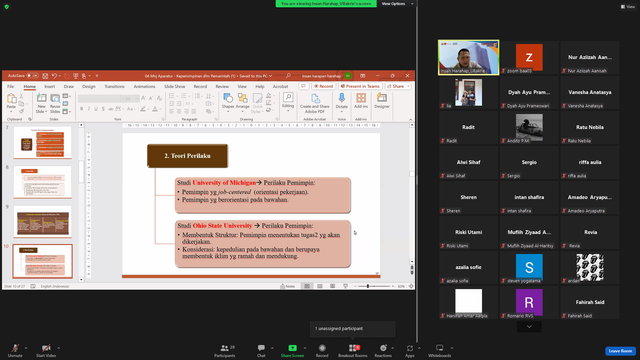Open arrow next to Share Screen
This screenshot has height=360, width=640.
tap(304, 348)
